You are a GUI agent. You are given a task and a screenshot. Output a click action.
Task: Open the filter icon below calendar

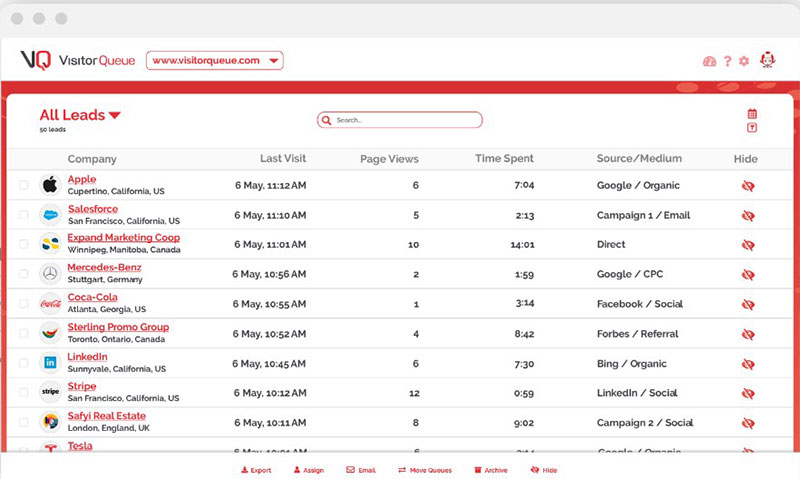[752, 128]
